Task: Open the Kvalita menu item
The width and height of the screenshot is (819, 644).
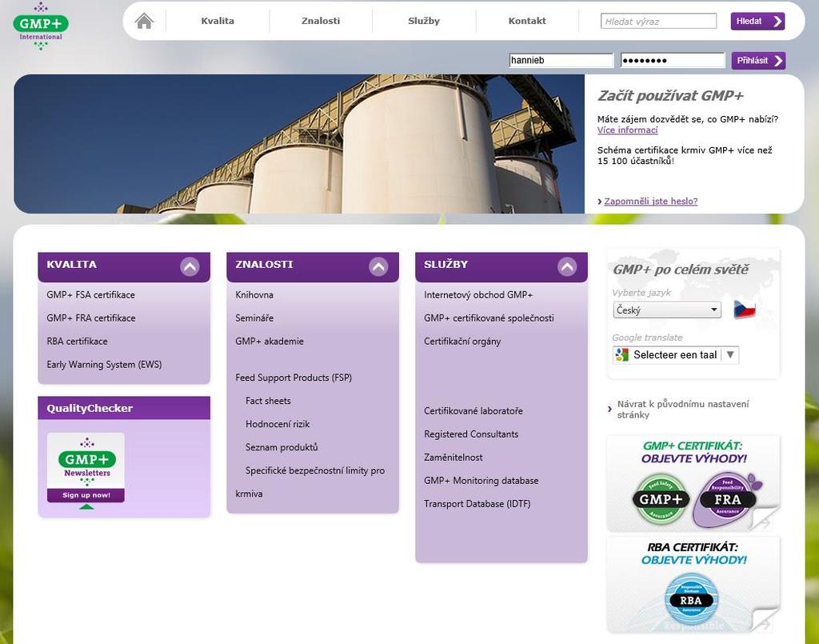Action: (218, 21)
